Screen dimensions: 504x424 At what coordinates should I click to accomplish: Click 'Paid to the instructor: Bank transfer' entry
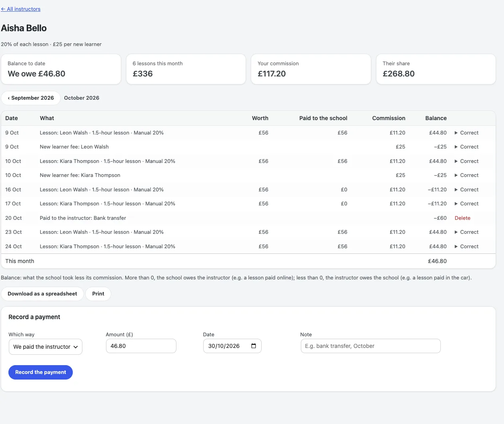83,218
